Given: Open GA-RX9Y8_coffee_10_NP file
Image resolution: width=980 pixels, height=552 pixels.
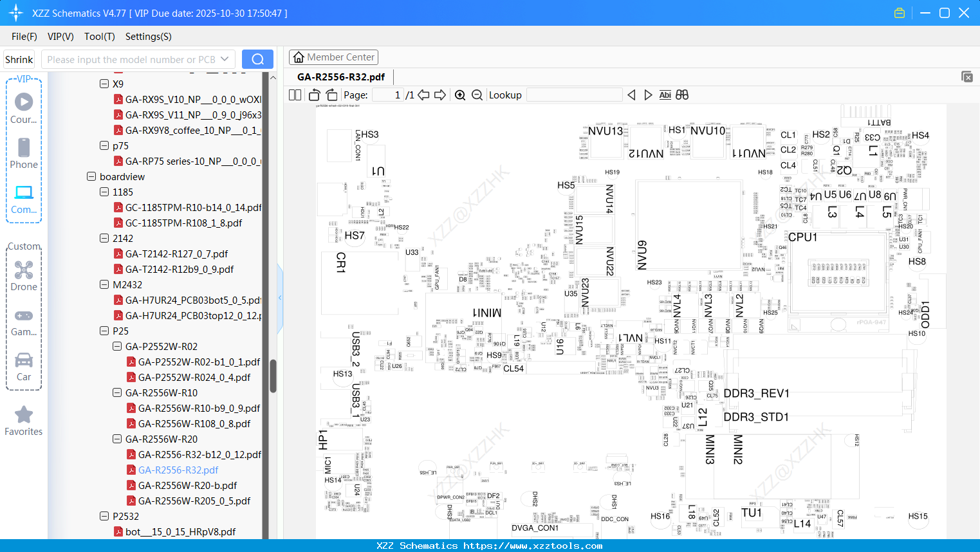Looking at the screenshot, I should coord(188,130).
